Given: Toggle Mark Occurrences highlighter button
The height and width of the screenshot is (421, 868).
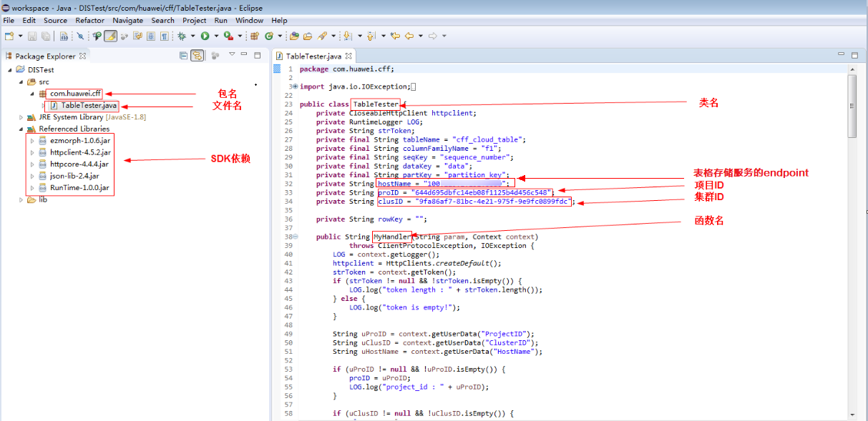Looking at the screenshot, I should [110, 36].
